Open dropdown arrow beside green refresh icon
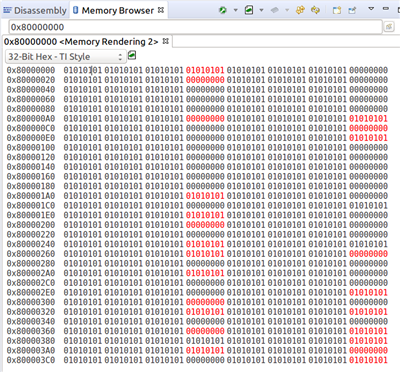This screenshot has width=400, height=372. pos(235,10)
